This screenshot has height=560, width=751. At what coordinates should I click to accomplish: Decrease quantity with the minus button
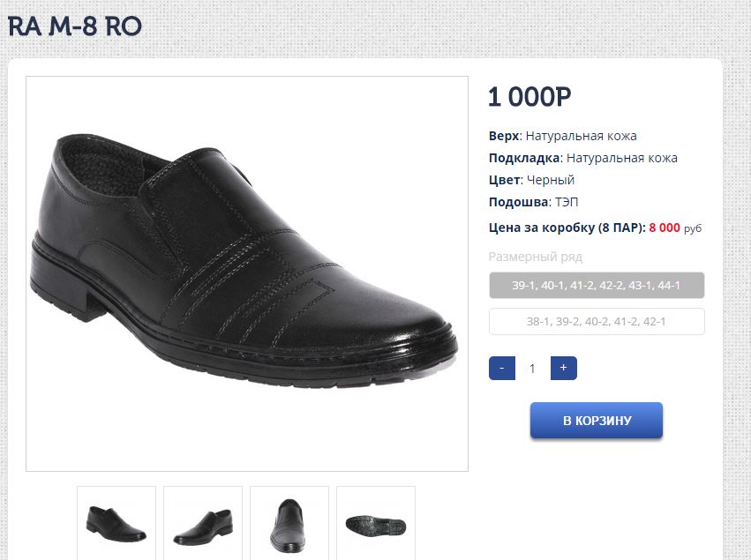coord(501,368)
